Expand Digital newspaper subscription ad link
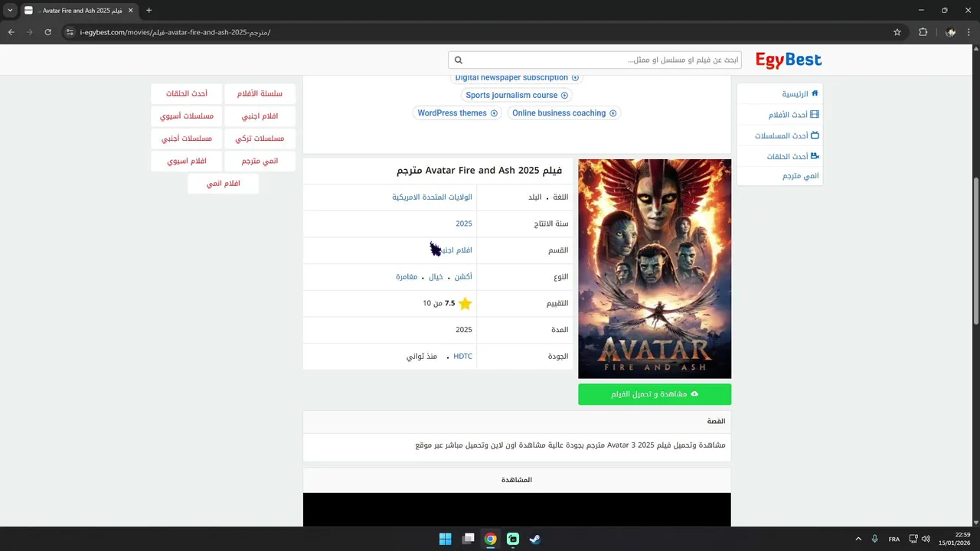The width and height of the screenshot is (980, 551). click(x=517, y=77)
